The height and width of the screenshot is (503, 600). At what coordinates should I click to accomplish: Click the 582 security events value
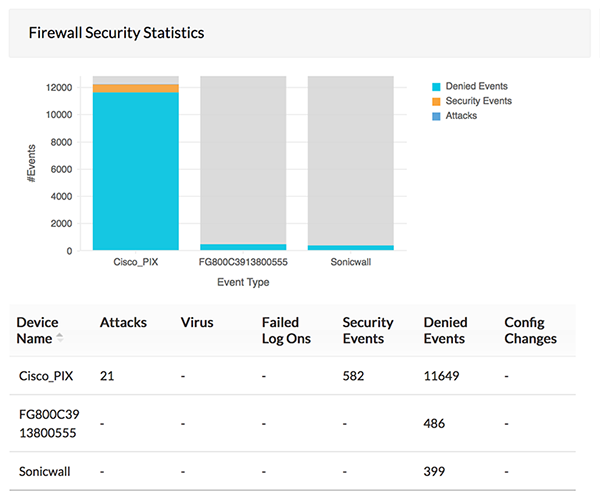(x=355, y=376)
